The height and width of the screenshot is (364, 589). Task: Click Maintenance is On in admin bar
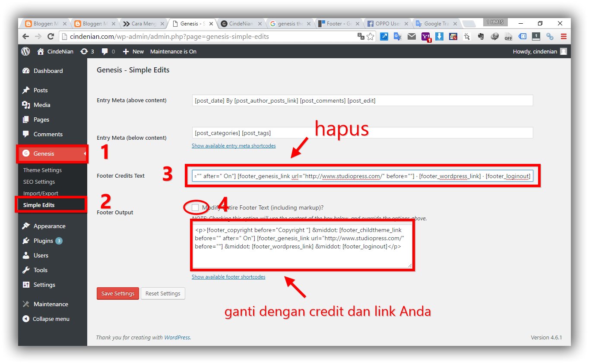173,51
